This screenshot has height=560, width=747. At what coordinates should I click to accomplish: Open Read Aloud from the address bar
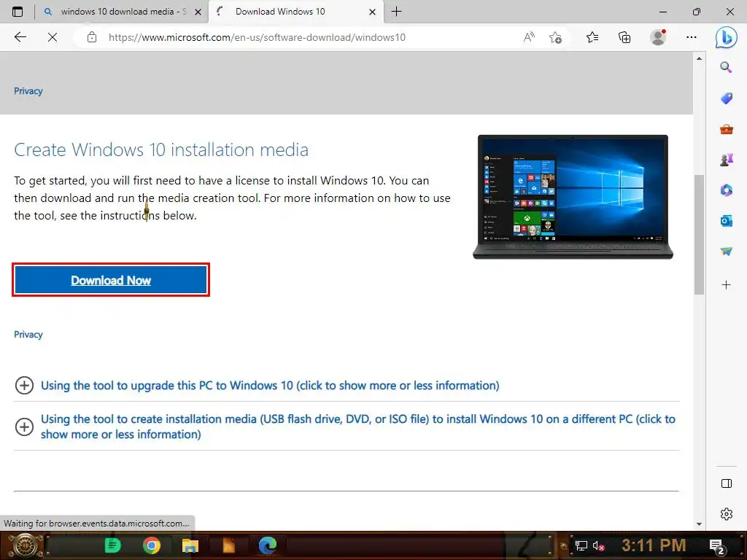pos(529,37)
